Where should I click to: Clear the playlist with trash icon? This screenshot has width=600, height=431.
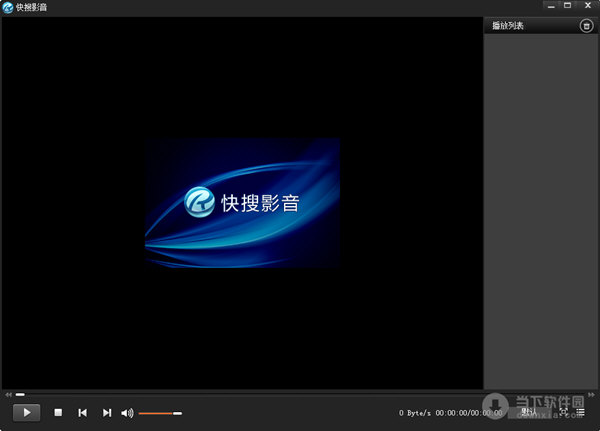point(586,26)
